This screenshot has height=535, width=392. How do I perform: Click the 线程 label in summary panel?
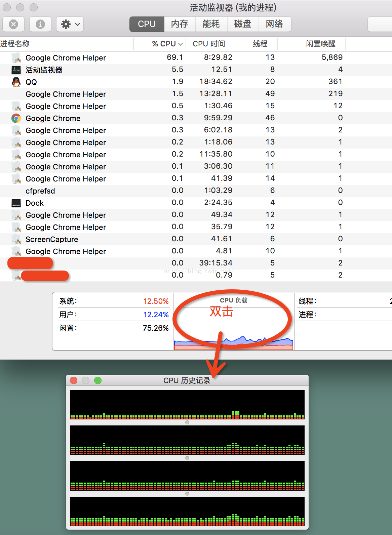(308, 301)
